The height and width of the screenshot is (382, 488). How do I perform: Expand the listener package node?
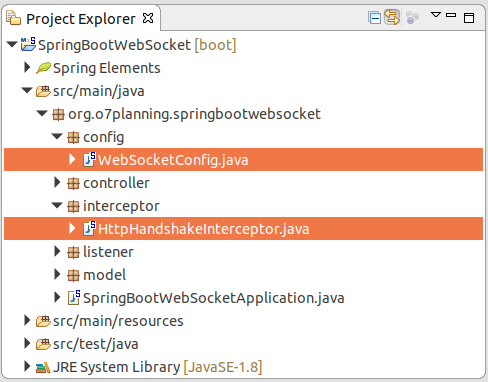pyautogui.click(x=57, y=251)
